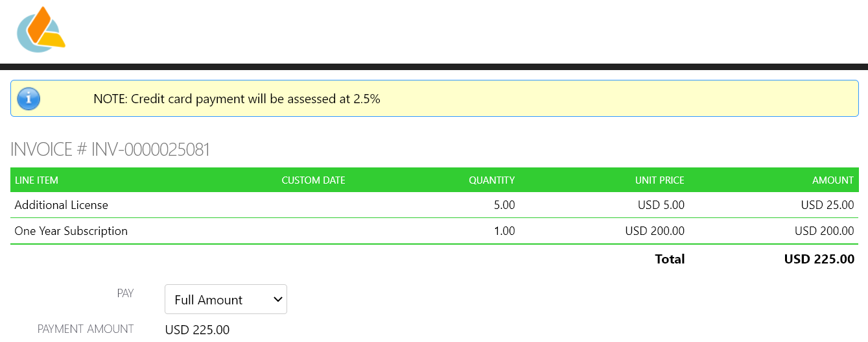This screenshot has height=342, width=868.
Task: Click the USD 200.00 subscription unit price
Action: 654,231
